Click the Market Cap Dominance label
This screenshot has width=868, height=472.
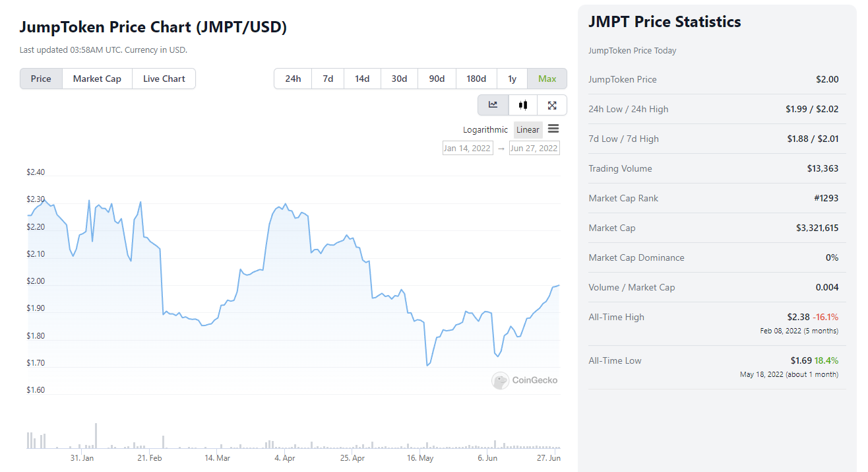636,257
